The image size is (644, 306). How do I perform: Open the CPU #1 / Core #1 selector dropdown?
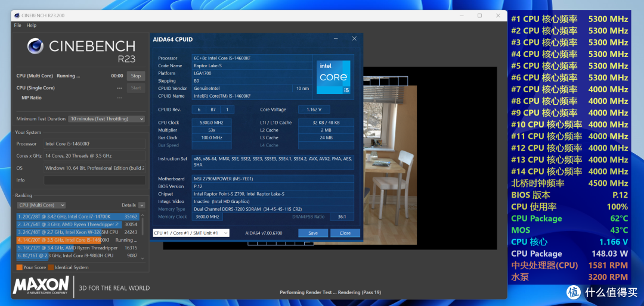coord(191,233)
